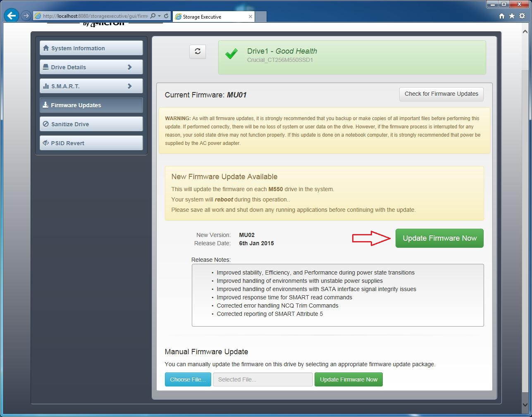Expand the S.M.A.R.T. chevron

(130, 86)
